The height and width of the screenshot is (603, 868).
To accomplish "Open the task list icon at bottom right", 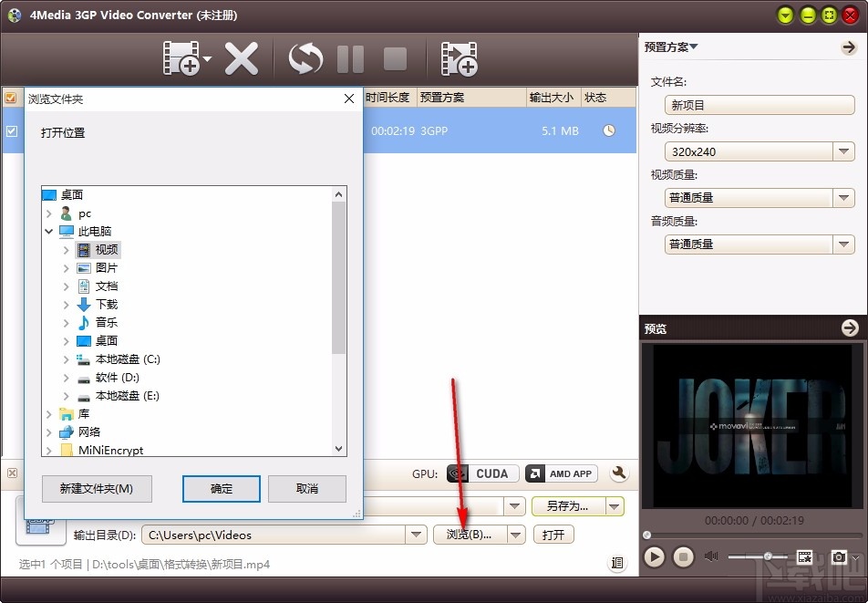I will pos(617,564).
